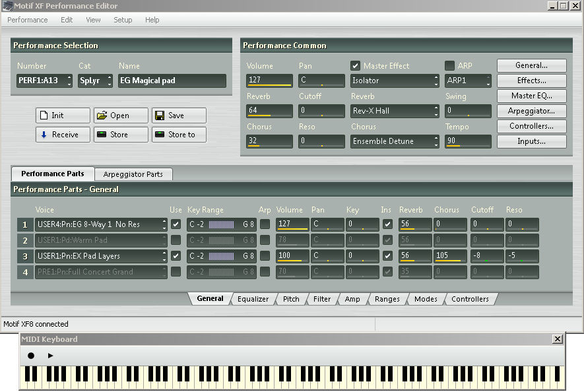The image size is (584, 392).
Task: Toggle Arp checkbox for part 3
Action: pyautogui.click(x=265, y=255)
